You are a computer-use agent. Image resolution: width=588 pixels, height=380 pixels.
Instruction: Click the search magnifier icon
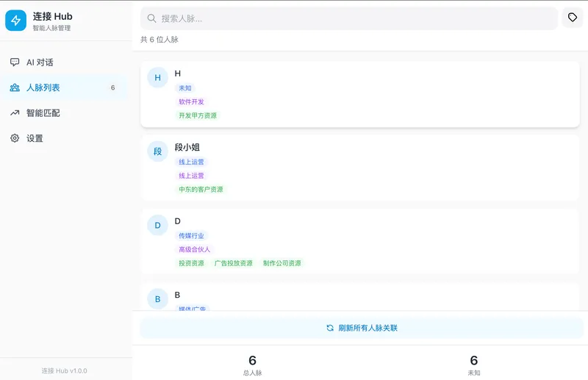[151, 18]
